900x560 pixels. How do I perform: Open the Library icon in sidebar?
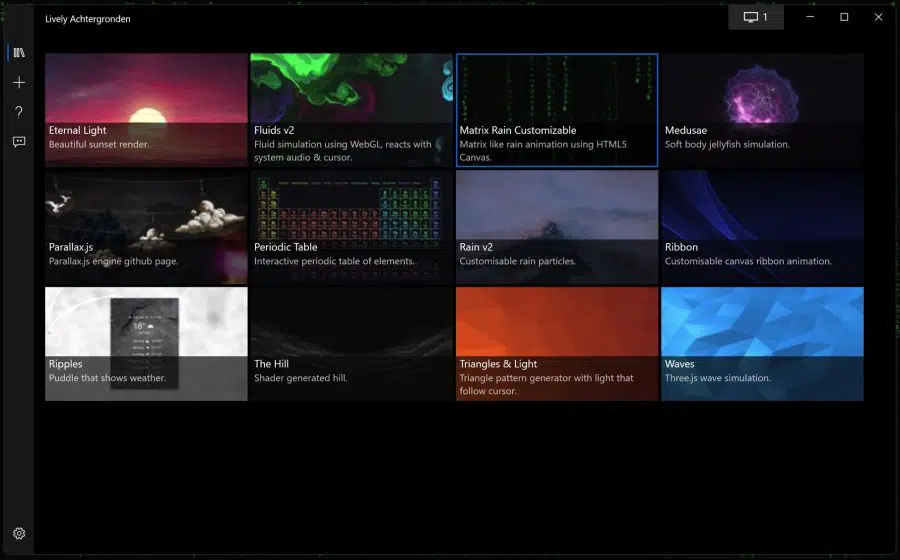click(x=19, y=53)
